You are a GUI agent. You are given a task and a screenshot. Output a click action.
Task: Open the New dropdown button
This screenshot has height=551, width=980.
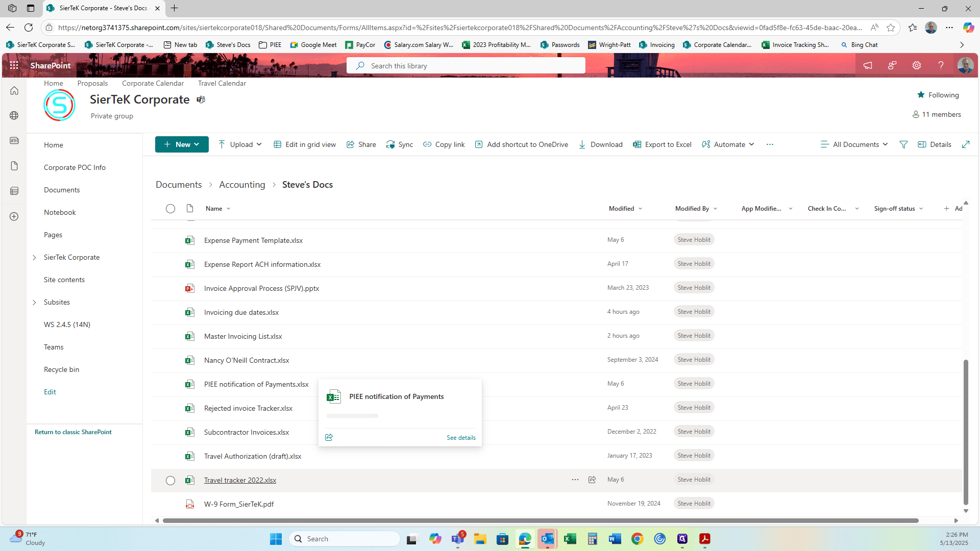pyautogui.click(x=182, y=144)
